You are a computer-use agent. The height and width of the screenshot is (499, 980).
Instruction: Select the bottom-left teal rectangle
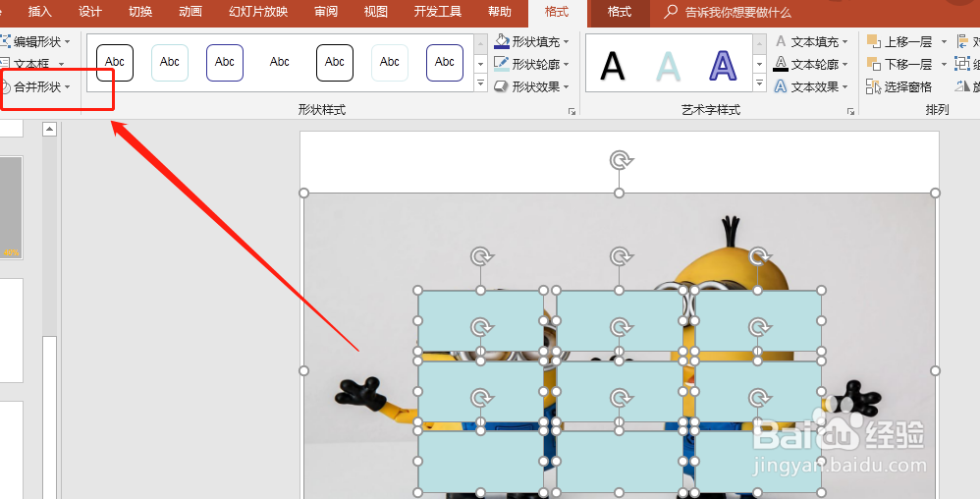coord(480,462)
